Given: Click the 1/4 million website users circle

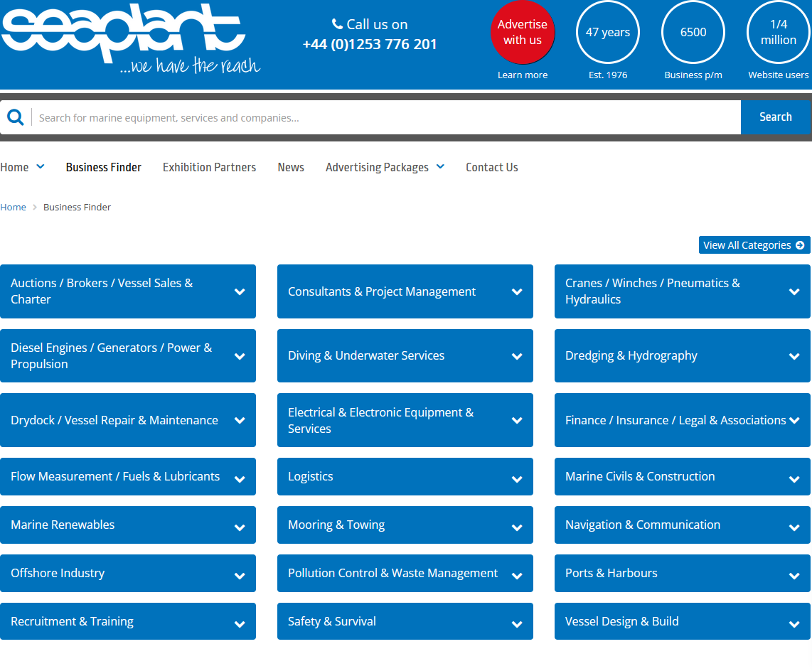Looking at the screenshot, I should pos(779,32).
